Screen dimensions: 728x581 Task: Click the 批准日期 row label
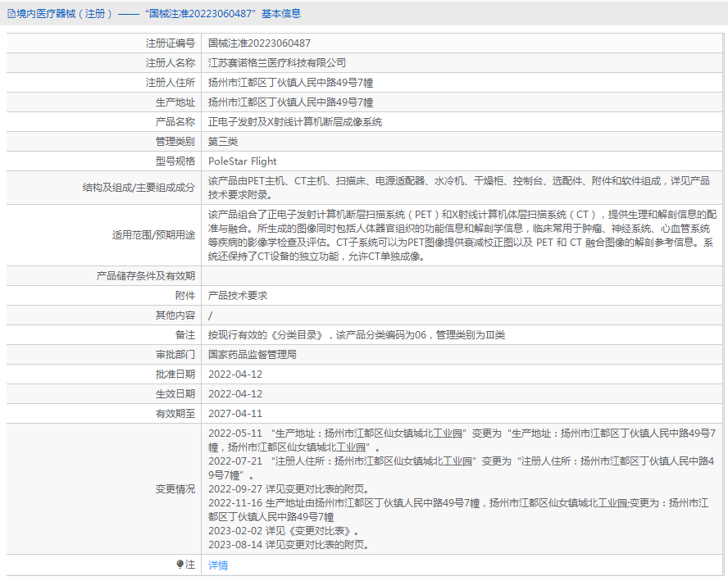(x=175, y=374)
